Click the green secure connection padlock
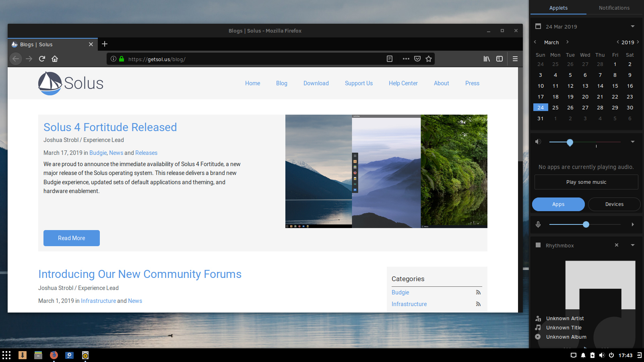The height and width of the screenshot is (362, 644). pos(122,59)
